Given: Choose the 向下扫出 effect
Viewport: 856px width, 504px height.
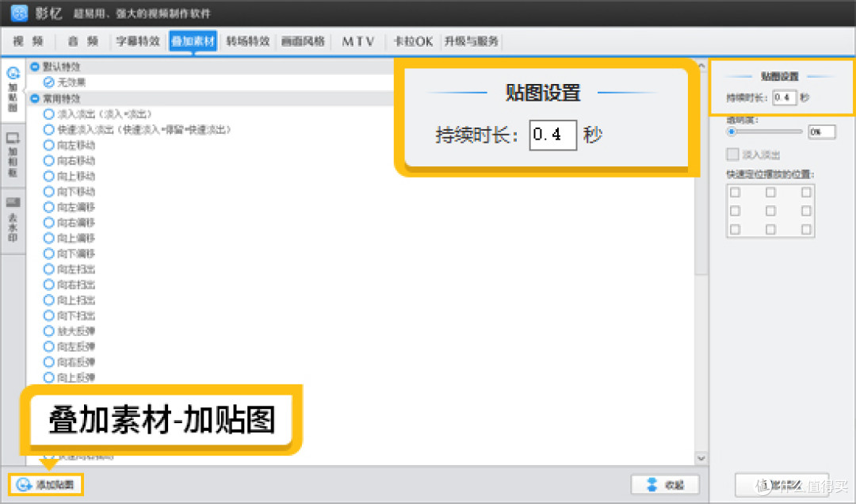Looking at the screenshot, I should point(69,315).
